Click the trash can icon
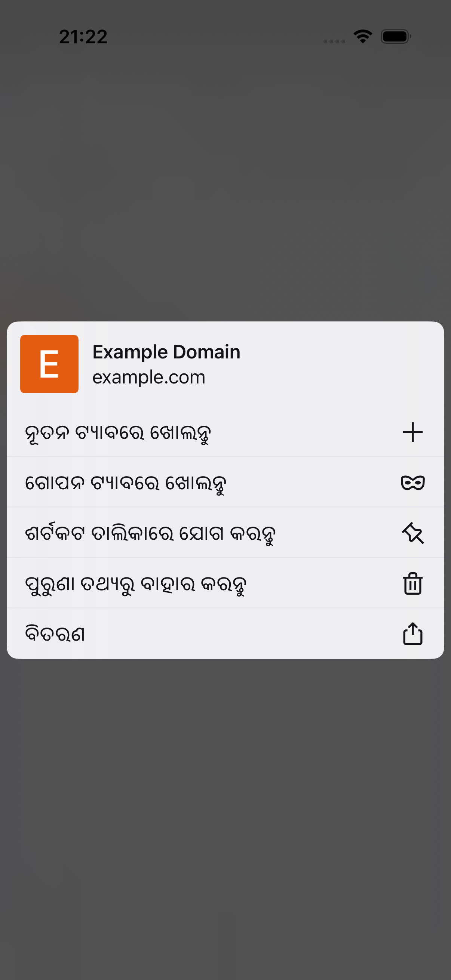The image size is (451, 980). coord(412,583)
